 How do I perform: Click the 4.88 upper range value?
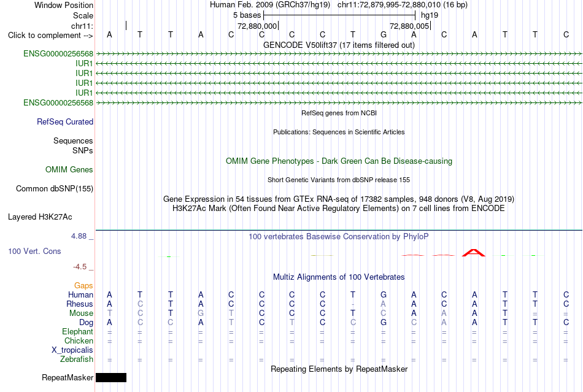click(79, 236)
